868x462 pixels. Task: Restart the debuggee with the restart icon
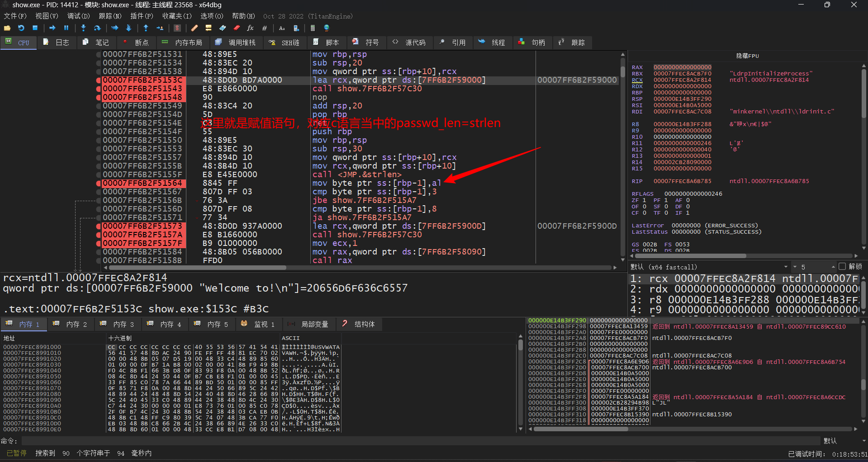tap(21, 28)
